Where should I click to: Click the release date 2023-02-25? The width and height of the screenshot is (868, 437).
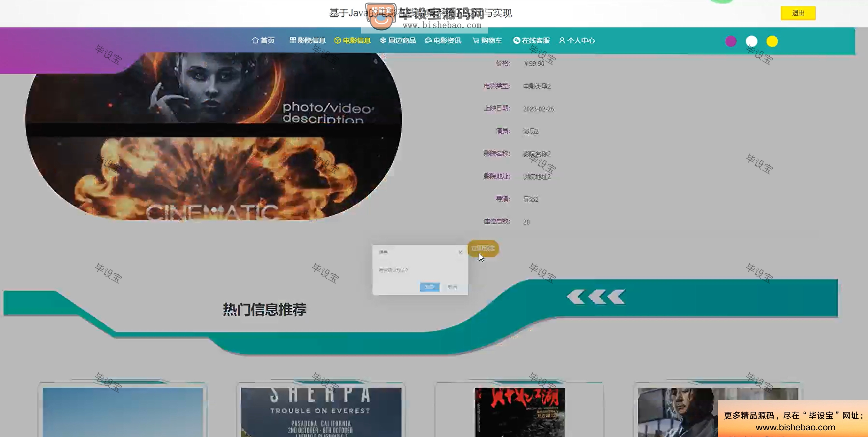(x=538, y=109)
